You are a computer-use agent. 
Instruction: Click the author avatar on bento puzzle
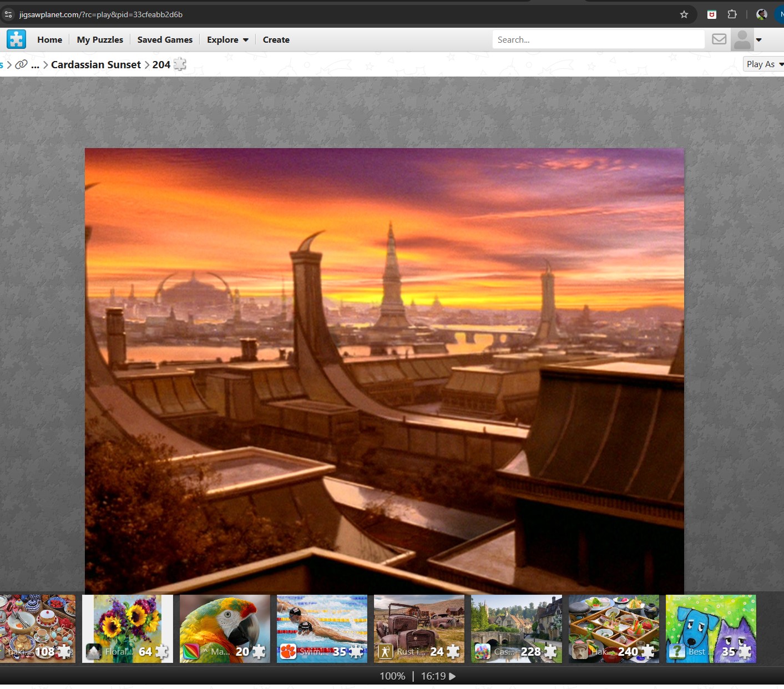pos(580,651)
